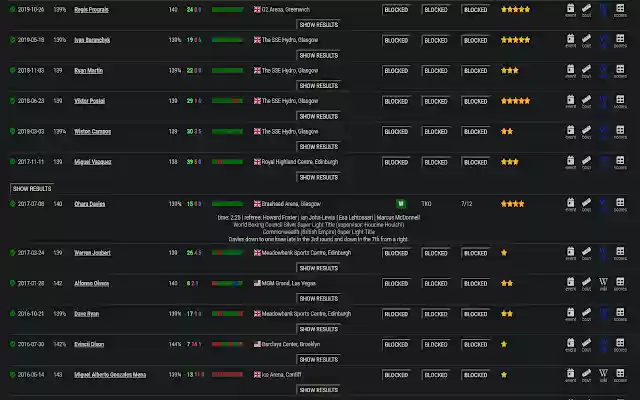Open scores icon in Ohara Davies row

click(x=620, y=204)
